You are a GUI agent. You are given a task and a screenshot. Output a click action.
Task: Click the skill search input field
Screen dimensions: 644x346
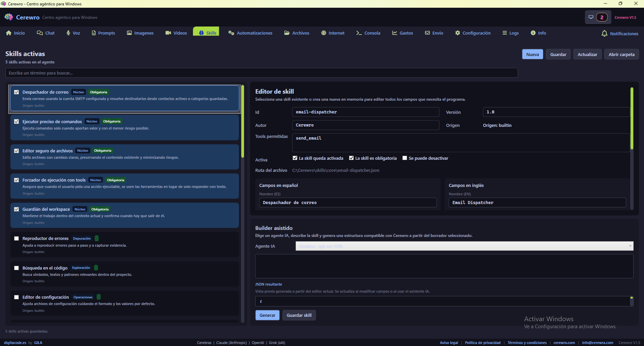click(x=261, y=73)
